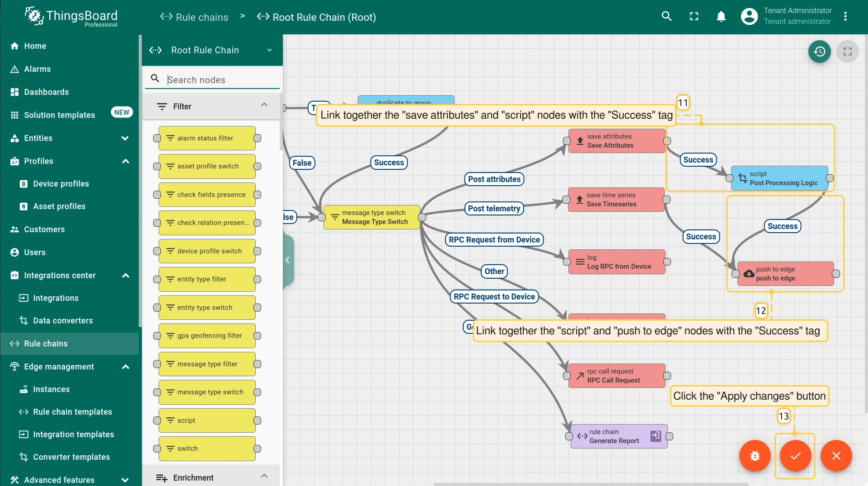Screen dimensions: 868x486
Task: Collapse the Filter node section
Action: [x=264, y=105]
